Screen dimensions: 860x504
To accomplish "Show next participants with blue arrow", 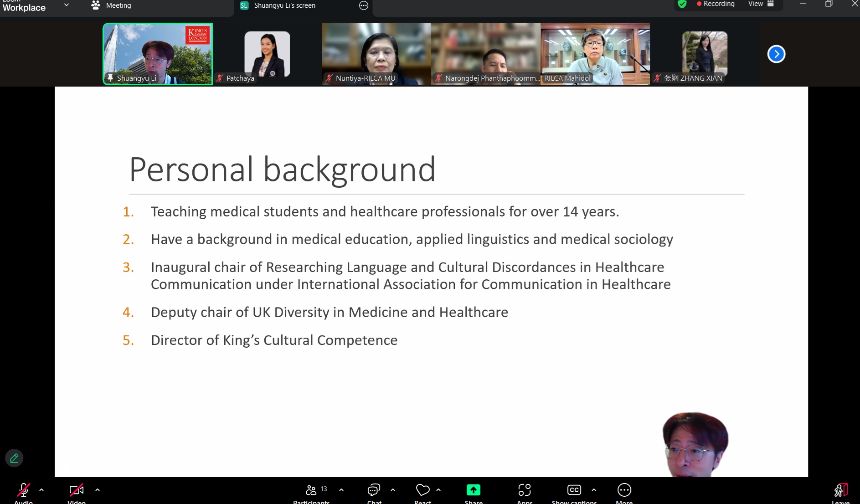I will pyautogui.click(x=776, y=54).
